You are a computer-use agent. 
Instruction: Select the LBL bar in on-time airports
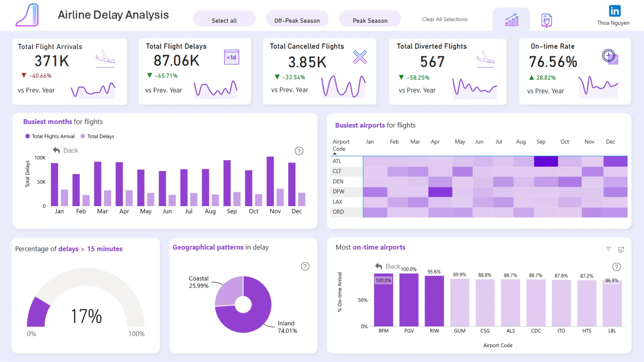click(x=612, y=303)
